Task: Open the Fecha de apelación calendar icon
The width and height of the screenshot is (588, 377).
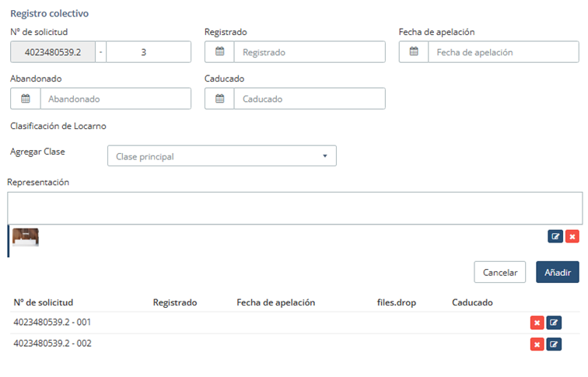Action: [x=414, y=52]
